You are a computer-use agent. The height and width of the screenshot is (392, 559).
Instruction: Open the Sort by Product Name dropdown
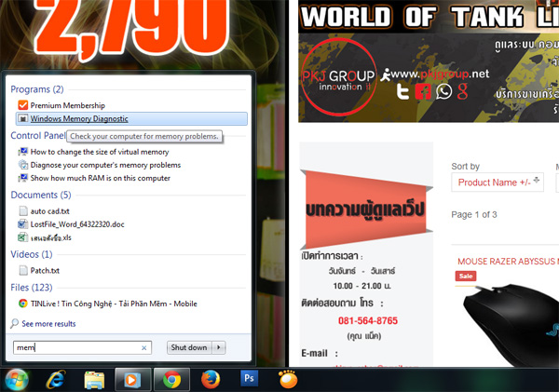[x=498, y=182]
